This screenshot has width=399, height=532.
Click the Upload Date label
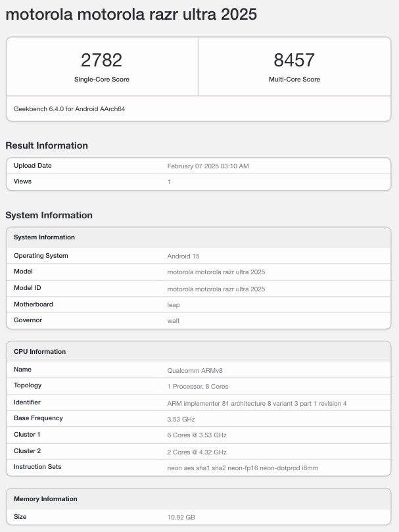(x=33, y=166)
